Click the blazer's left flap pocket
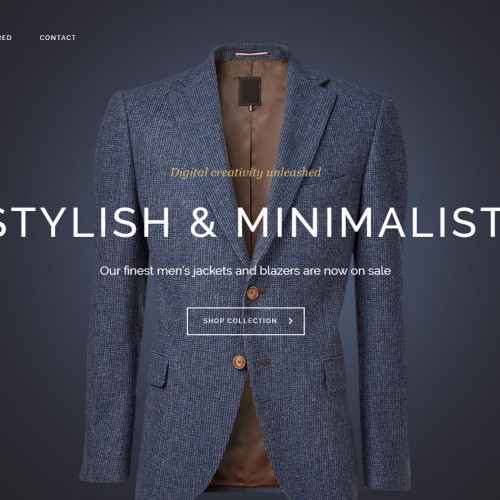The image size is (500, 500). pyautogui.click(x=159, y=368)
